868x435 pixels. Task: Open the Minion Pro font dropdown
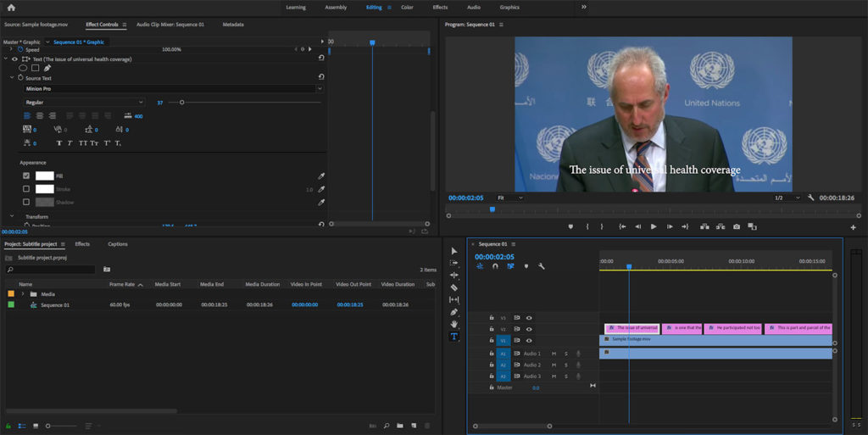pyautogui.click(x=320, y=88)
